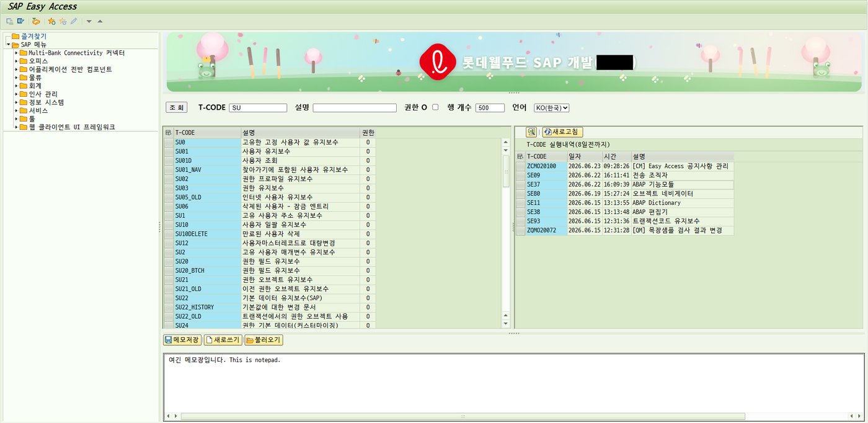The height and width of the screenshot is (423, 868).
Task: Expand the 웹 클라이언트 UI 프레임워크 node
Action: 16,127
